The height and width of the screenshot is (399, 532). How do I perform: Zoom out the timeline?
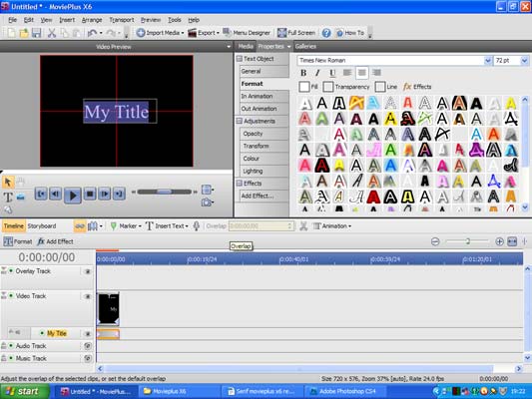tap(435, 241)
